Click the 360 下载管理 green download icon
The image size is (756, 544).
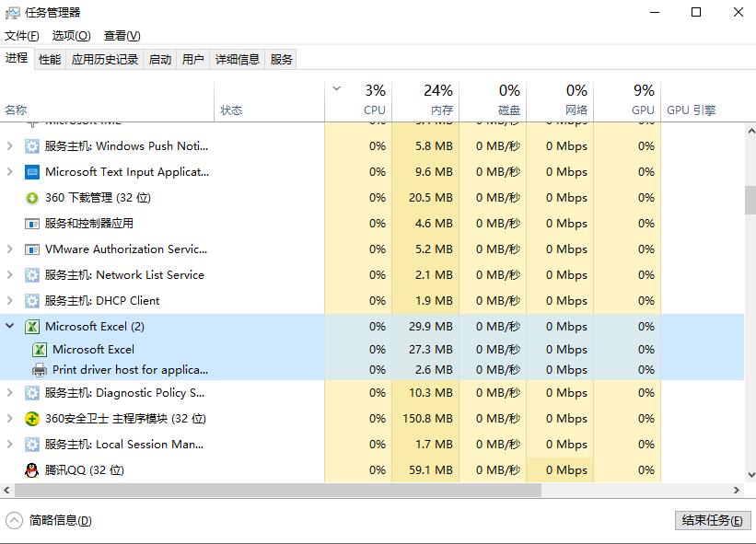32,198
